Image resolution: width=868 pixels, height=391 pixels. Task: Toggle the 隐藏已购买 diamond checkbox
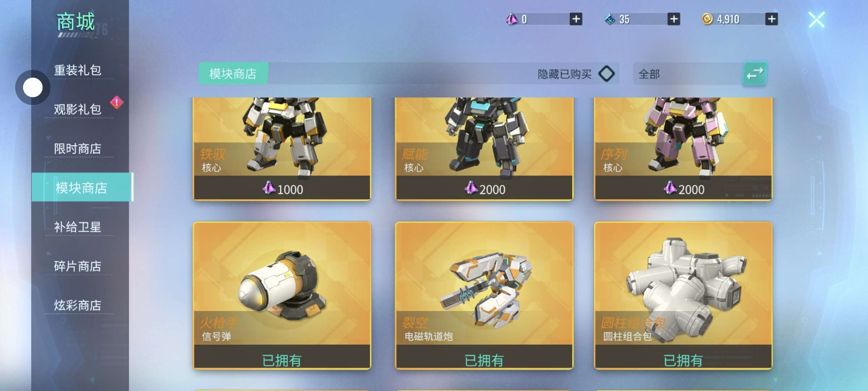click(x=607, y=74)
